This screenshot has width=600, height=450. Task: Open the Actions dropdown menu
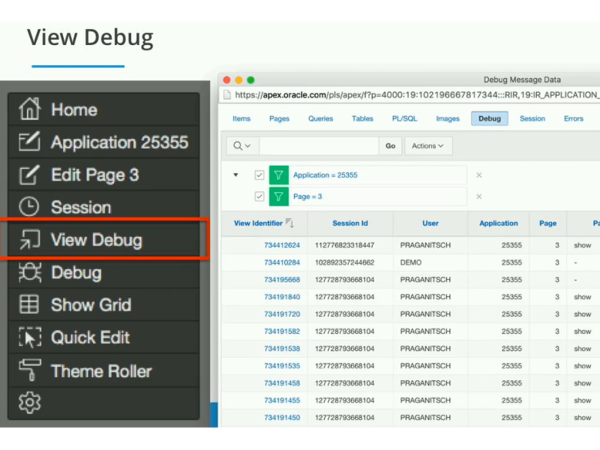coord(428,146)
